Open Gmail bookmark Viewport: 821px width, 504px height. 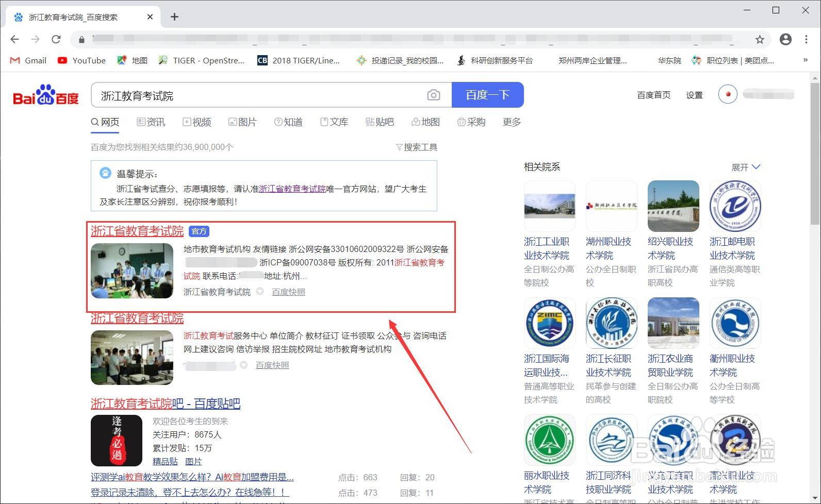28,60
